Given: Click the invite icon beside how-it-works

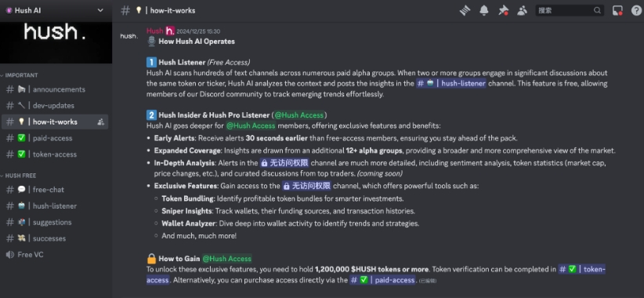Looking at the screenshot, I should (x=100, y=122).
